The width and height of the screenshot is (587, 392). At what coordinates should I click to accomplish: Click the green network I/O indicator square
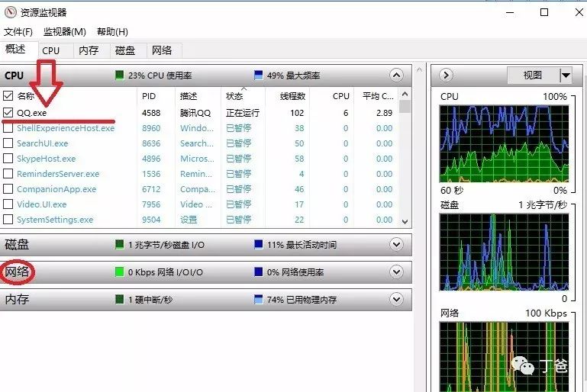(x=120, y=272)
